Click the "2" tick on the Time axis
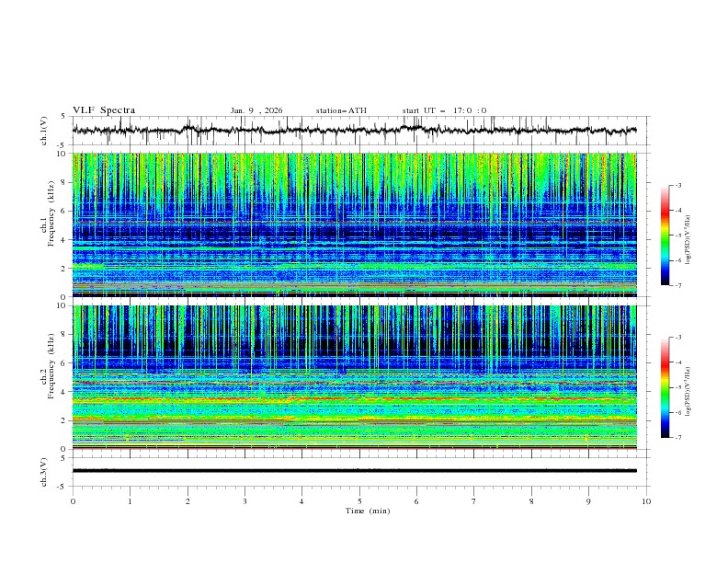Viewport: 728px width, 563px height. click(188, 501)
